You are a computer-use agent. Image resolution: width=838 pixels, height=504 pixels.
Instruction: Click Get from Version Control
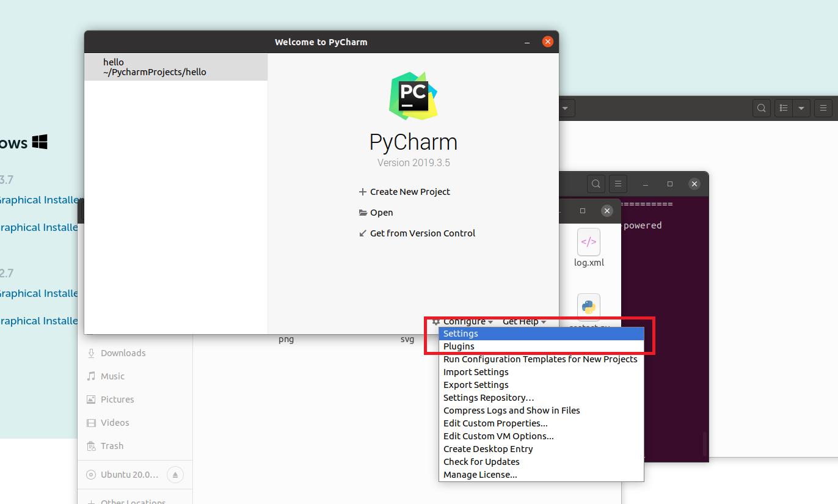coord(423,233)
